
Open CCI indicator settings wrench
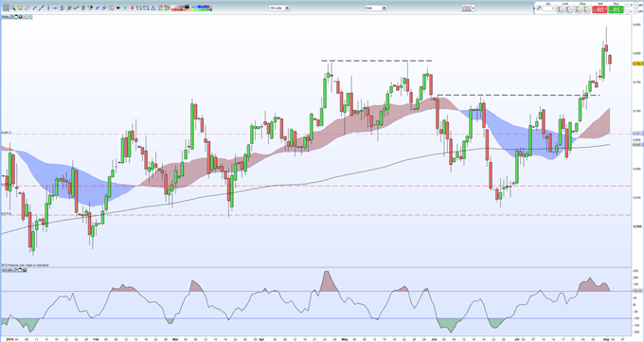point(15,270)
